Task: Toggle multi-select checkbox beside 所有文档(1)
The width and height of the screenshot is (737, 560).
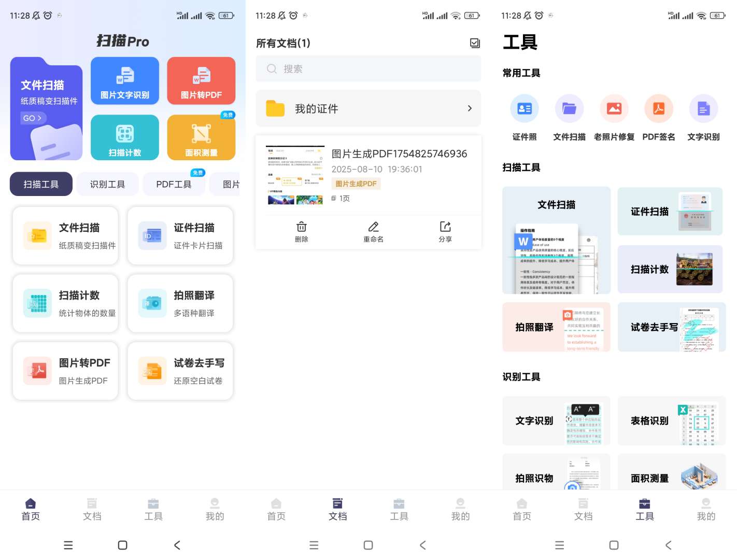Action: (x=475, y=43)
